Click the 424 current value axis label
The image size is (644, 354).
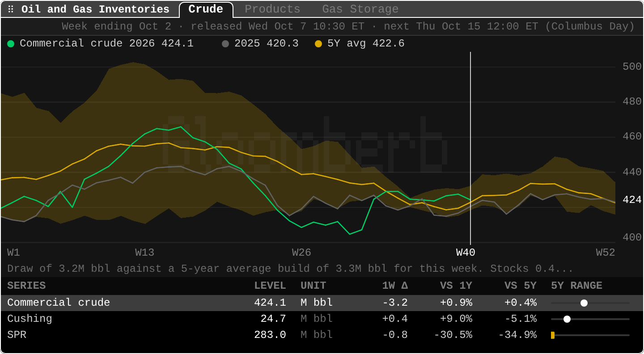click(632, 200)
